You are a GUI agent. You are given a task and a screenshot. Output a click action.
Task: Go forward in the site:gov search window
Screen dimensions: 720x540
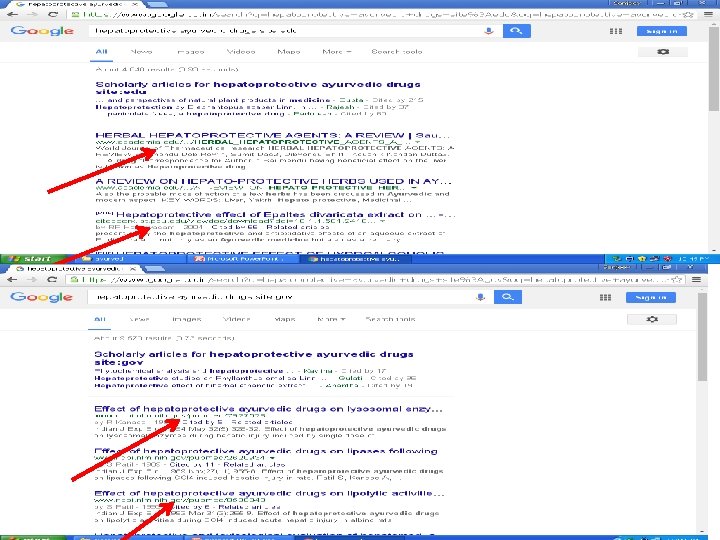(x=31, y=279)
